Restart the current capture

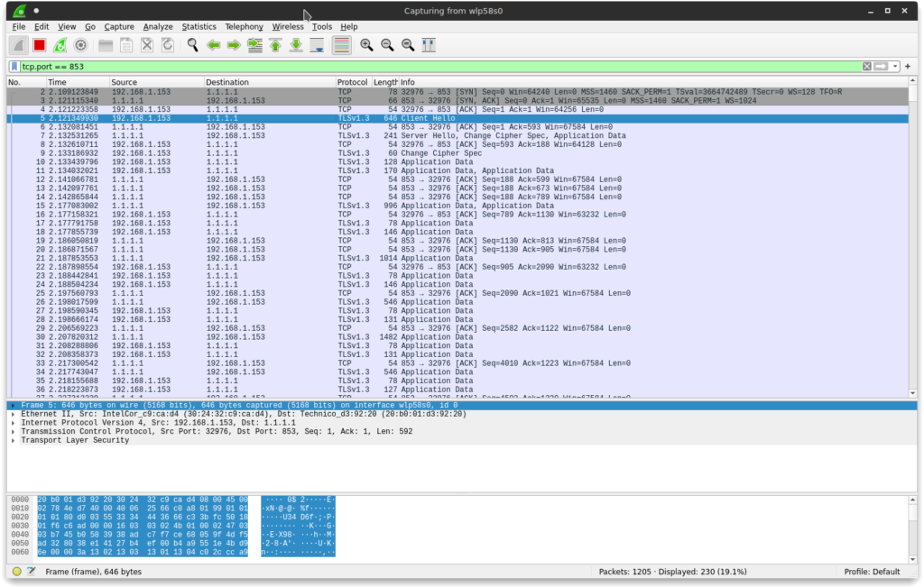coord(58,44)
